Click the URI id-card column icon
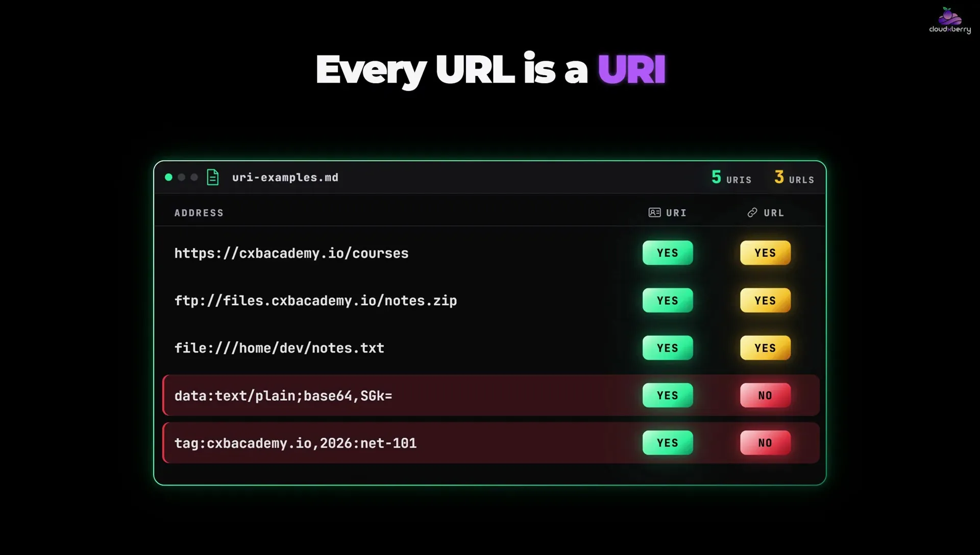The height and width of the screenshot is (555, 980). pyautogui.click(x=654, y=212)
